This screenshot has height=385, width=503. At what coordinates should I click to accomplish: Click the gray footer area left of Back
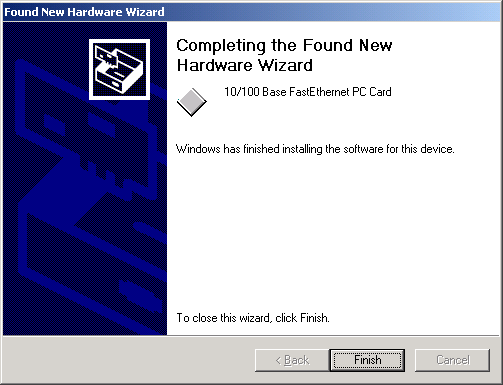(128, 360)
